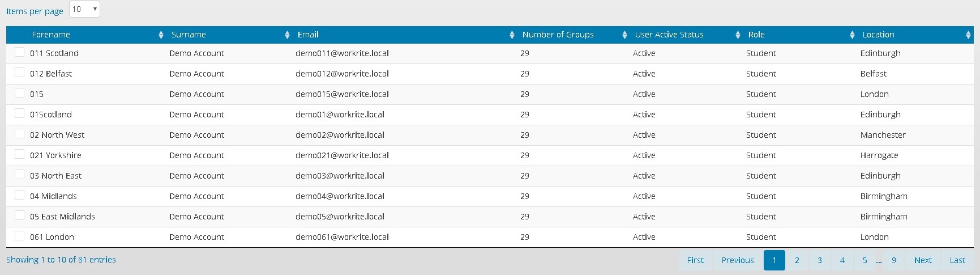Screen dimensions: 980x275
Task: Click the Next page button
Action: 923,260
